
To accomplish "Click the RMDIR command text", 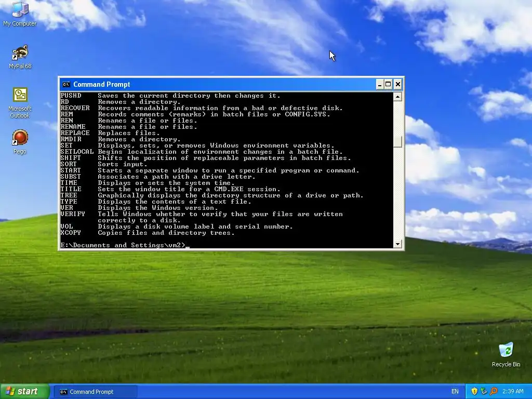I will (x=71, y=139).
